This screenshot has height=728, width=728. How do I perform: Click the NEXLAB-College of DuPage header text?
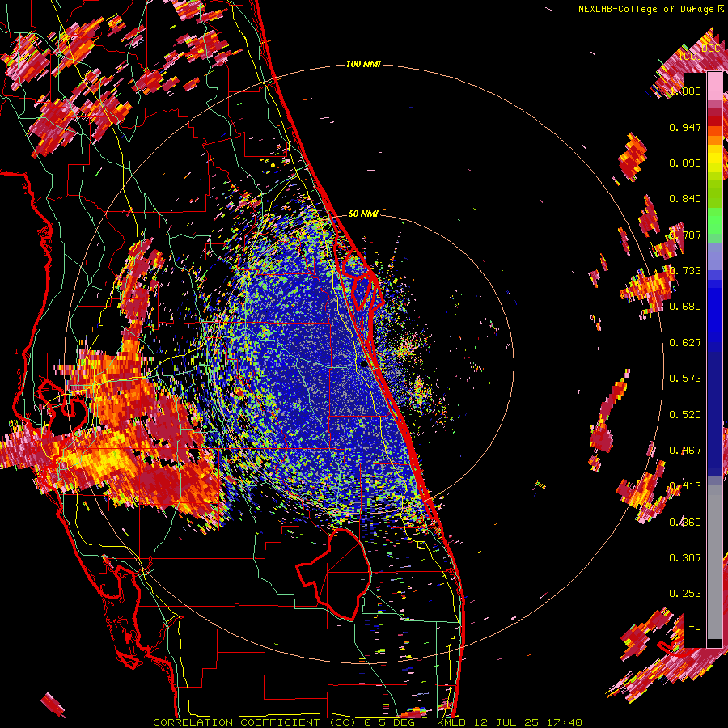point(647,9)
